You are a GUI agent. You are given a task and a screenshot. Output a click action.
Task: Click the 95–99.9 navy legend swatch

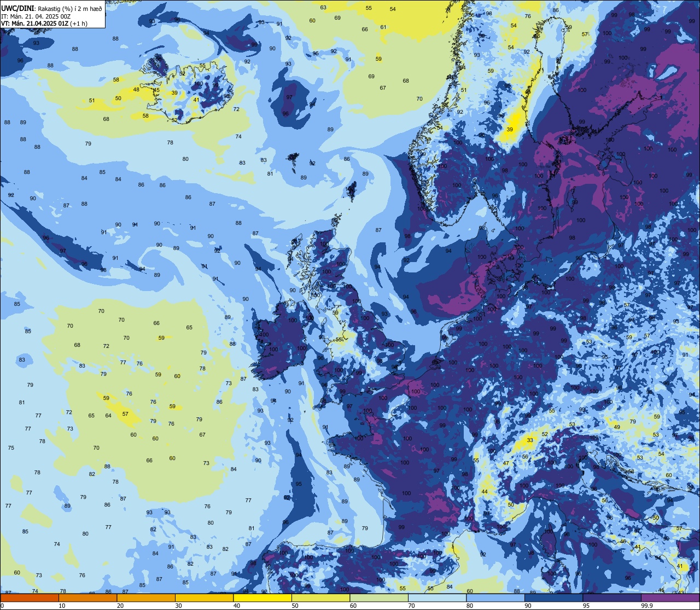pos(612,598)
